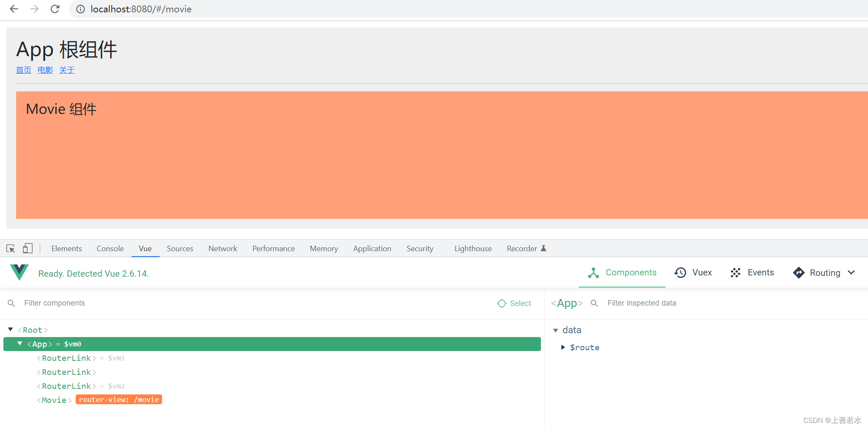Click the 电影 navigation link
Image resolution: width=868 pixels, height=428 pixels.
click(45, 70)
